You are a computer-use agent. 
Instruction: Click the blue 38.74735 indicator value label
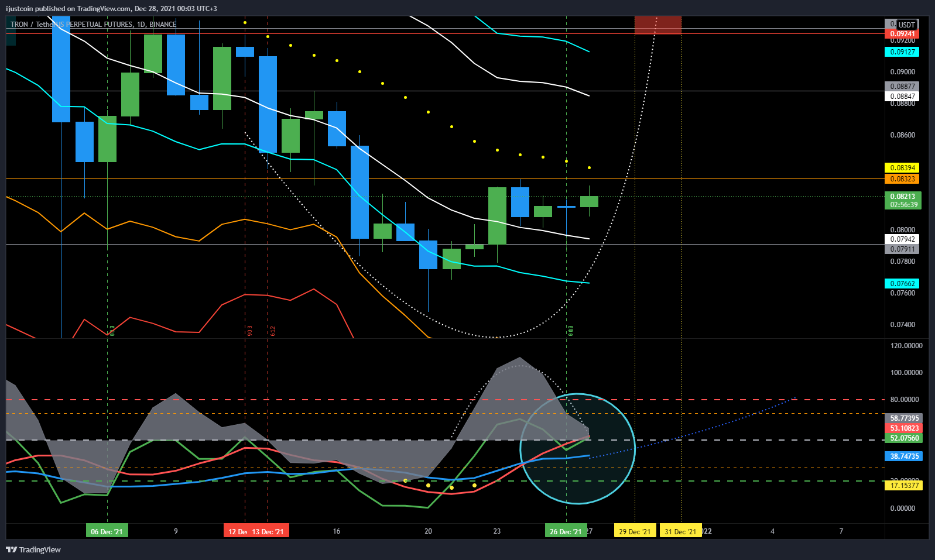pyautogui.click(x=905, y=456)
